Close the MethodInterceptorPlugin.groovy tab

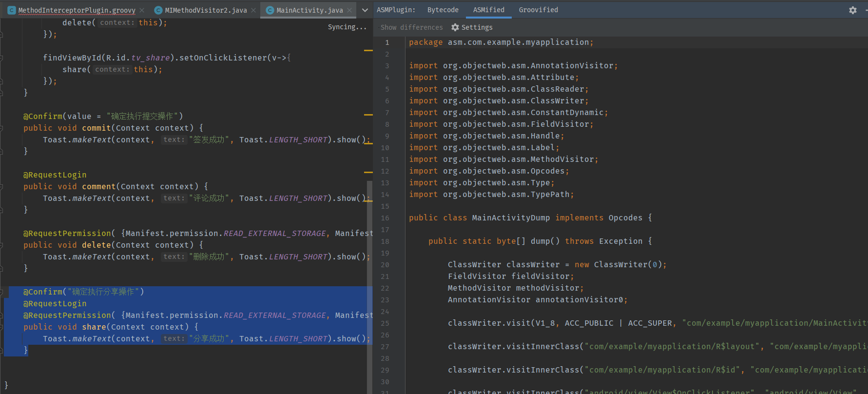142,10
